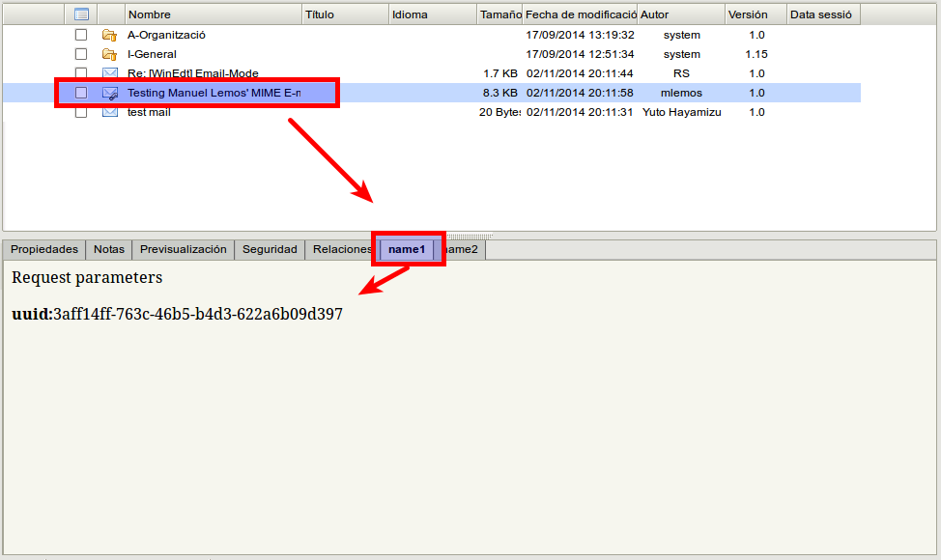Select the Re: [WinEdt] Email-Mode checkbox
The height and width of the screenshot is (560, 941).
coord(81,73)
